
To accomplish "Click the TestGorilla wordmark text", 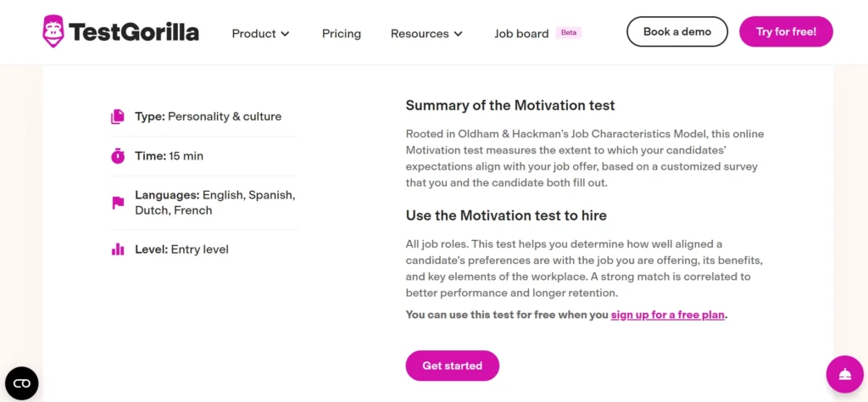I will 134,32.
